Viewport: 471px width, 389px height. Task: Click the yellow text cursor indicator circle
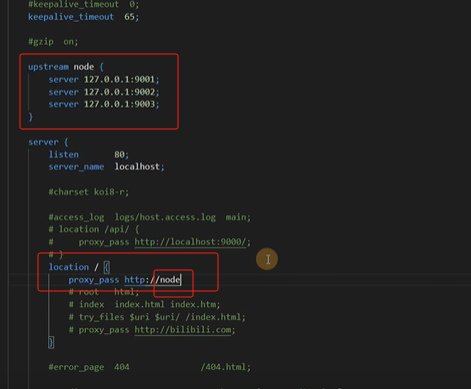click(267, 259)
